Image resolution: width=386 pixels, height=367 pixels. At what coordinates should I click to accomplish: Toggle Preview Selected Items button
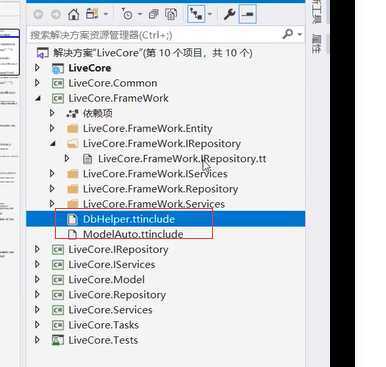pos(248,14)
